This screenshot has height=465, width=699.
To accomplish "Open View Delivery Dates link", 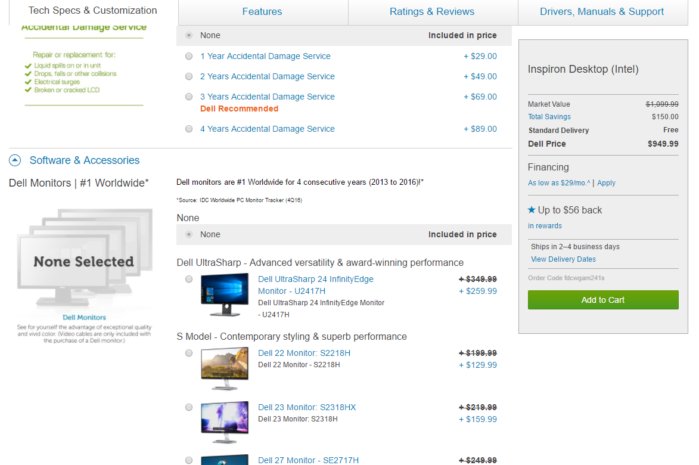I will (x=563, y=259).
